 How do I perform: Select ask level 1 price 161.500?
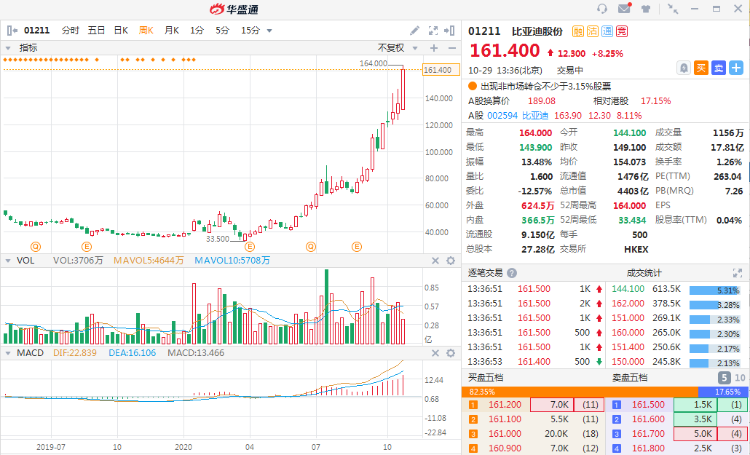(x=648, y=405)
